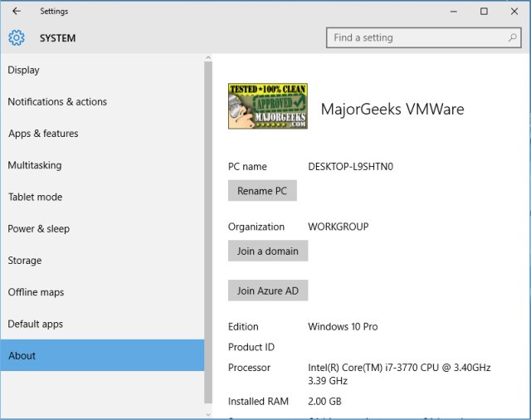Screen dimensions: 531x420
Task: Click the Windows 10 Pro edition value
Action: [343, 326]
